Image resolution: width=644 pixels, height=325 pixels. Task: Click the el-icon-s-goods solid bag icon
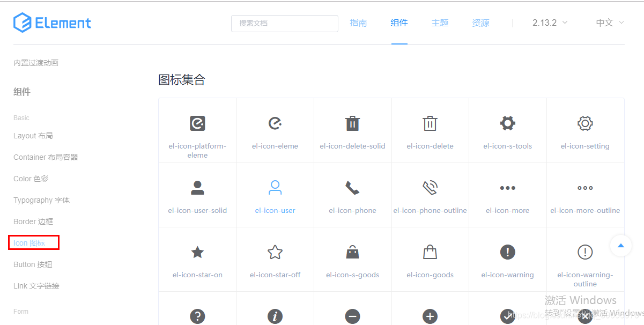pyautogui.click(x=352, y=252)
